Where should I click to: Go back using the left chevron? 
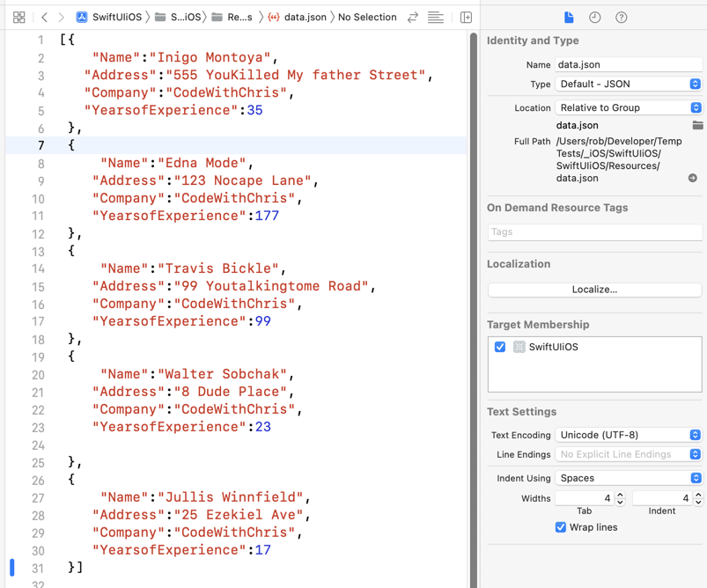point(44,18)
